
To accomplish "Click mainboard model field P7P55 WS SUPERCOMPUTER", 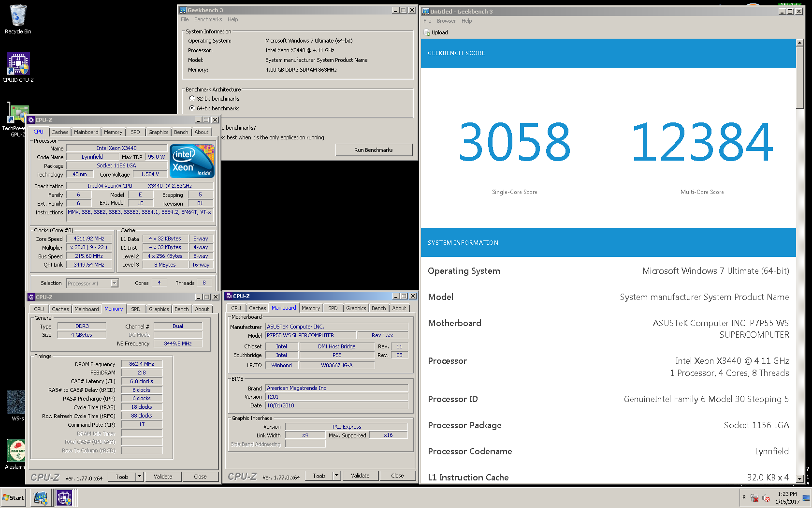I will tap(310, 335).
